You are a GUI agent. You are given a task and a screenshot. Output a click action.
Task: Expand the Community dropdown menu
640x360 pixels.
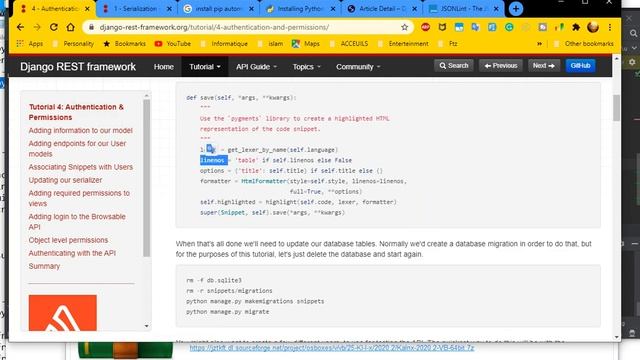click(x=358, y=67)
